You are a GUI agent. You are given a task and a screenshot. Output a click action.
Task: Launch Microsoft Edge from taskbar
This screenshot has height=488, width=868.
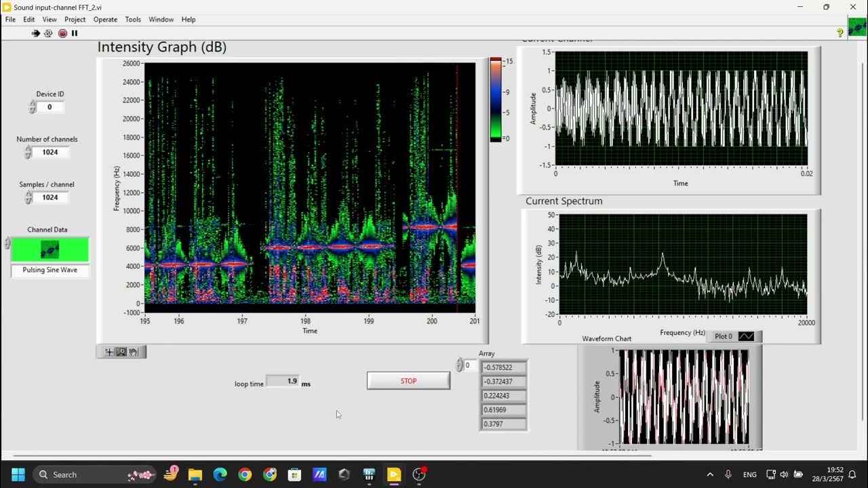pyautogui.click(x=220, y=474)
